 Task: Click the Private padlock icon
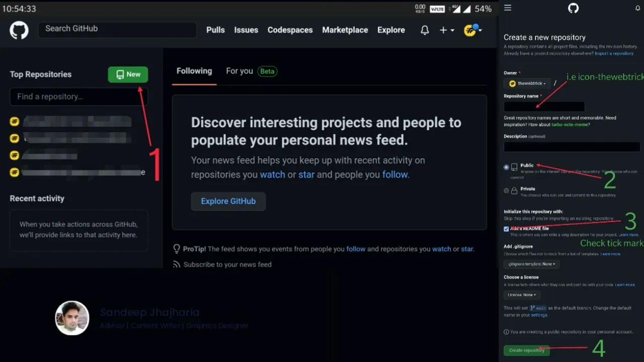coord(514,191)
